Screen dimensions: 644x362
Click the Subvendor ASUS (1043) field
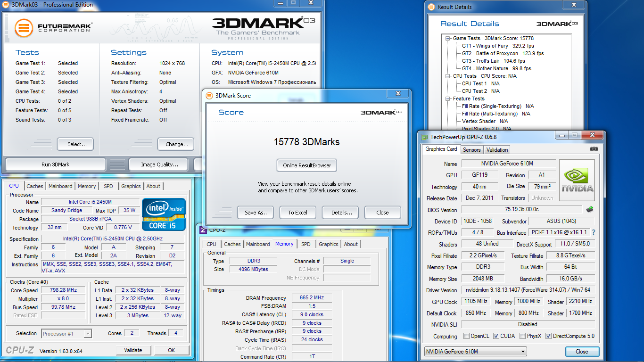click(x=561, y=221)
